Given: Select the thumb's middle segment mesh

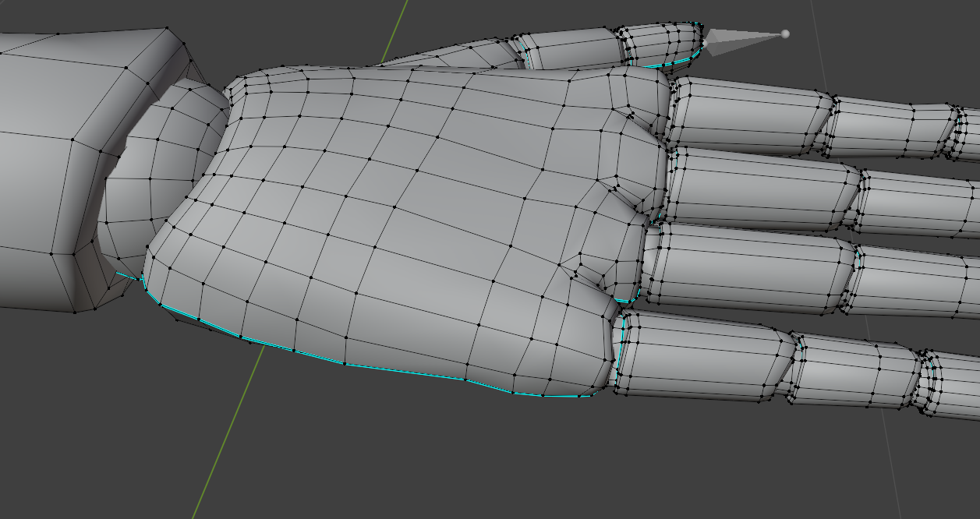Looking at the screenshot, I should tap(573, 48).
